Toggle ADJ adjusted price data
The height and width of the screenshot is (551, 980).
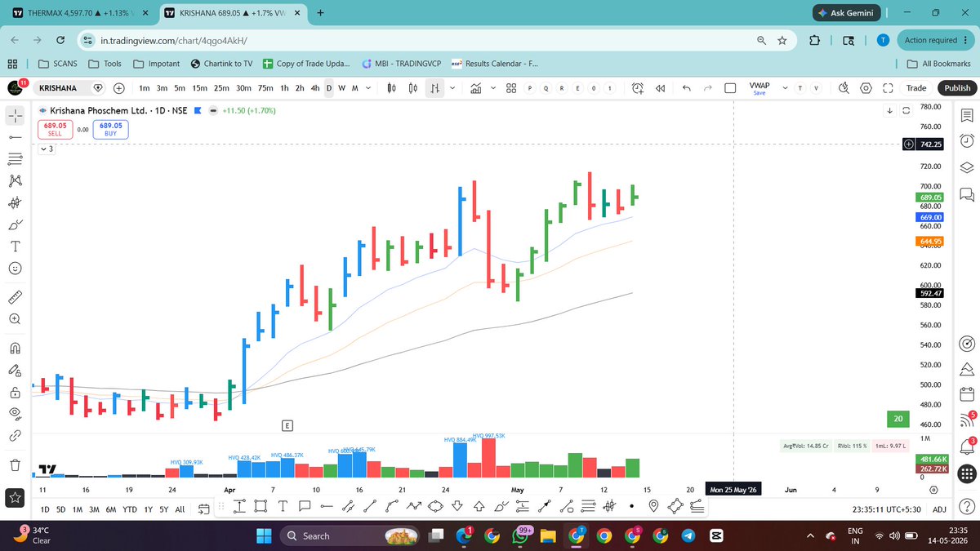[939, 509]
